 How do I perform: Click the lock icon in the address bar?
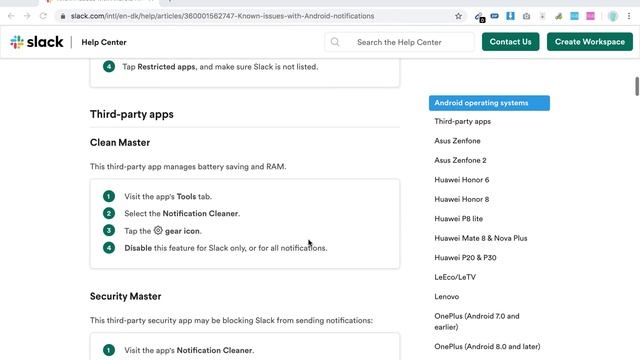coord(62,16)
